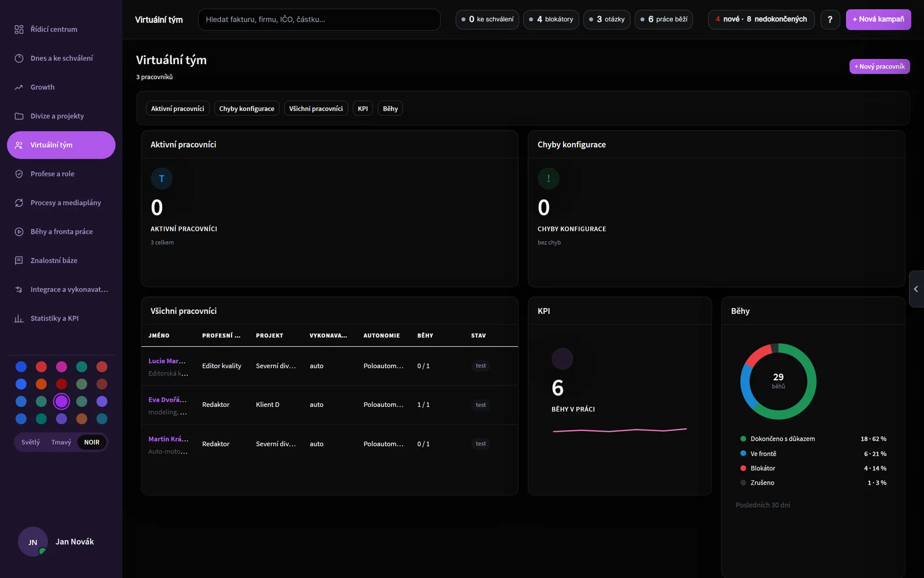924x578 pixels.
Task: Open the Growth trend-line icon
Action: (19, 87)
